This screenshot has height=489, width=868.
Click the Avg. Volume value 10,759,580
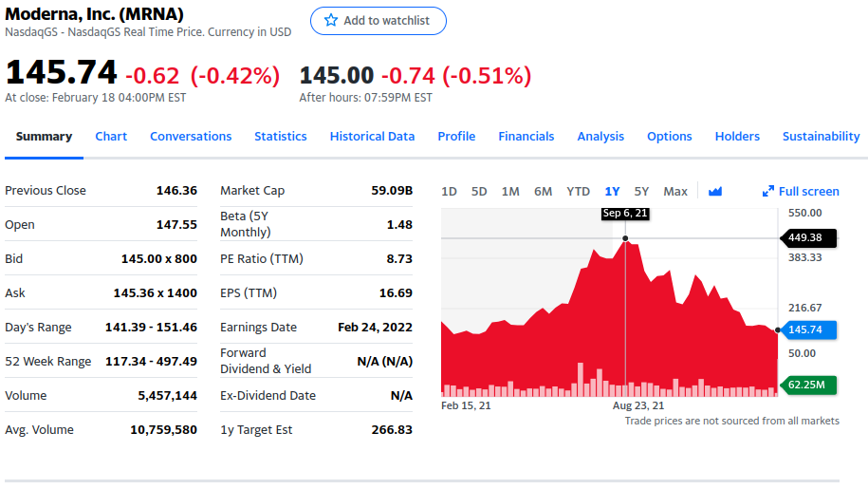click(163, 430)
